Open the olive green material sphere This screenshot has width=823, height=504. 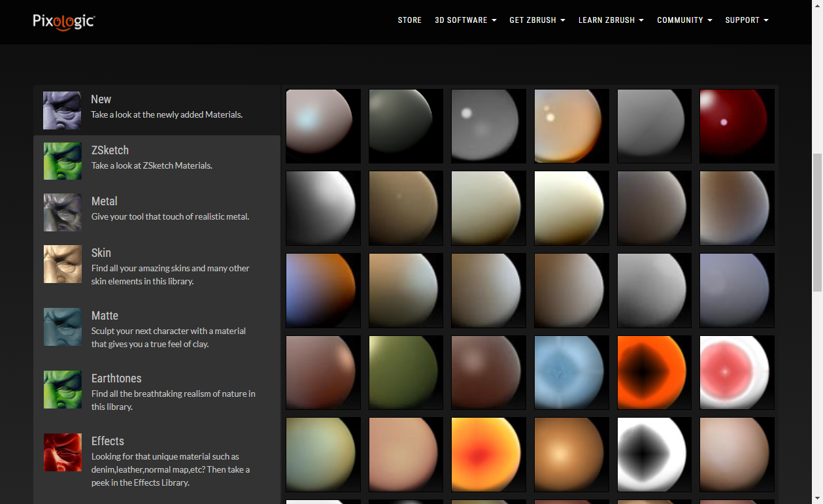point(406,373)
